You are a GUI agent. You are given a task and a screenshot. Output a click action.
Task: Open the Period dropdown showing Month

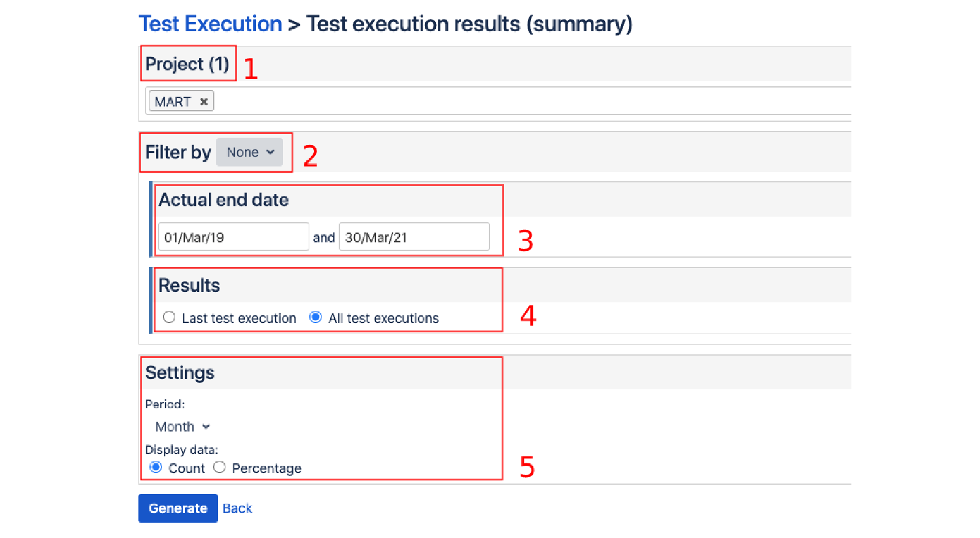pyautogui.click(x=181, y=427)
